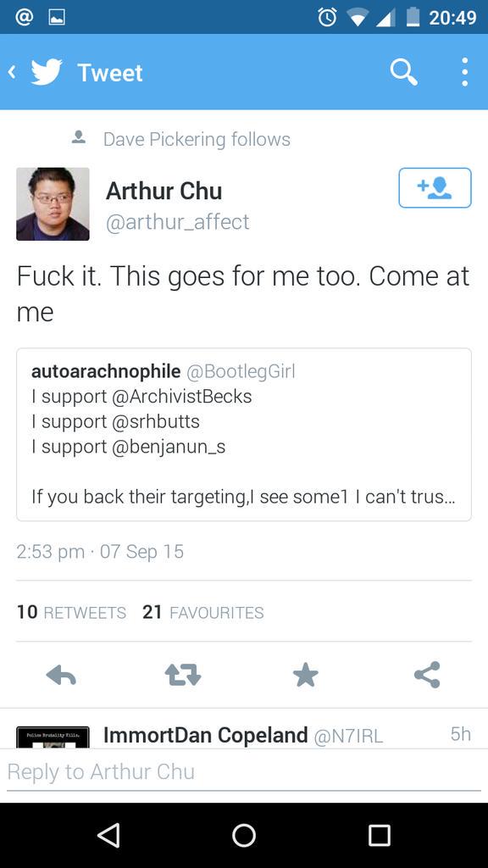Viewport: 488px width, 868px height.
Task: View the 21 Favourites list
Action: [203, 612]
